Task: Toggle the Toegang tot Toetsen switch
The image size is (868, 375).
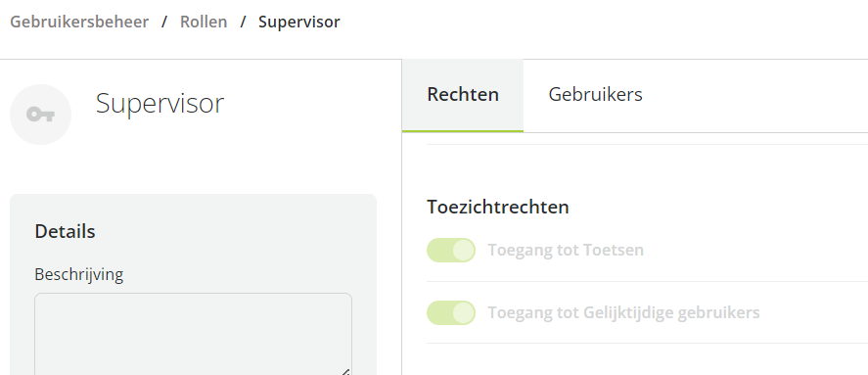Action: (450, 251)
